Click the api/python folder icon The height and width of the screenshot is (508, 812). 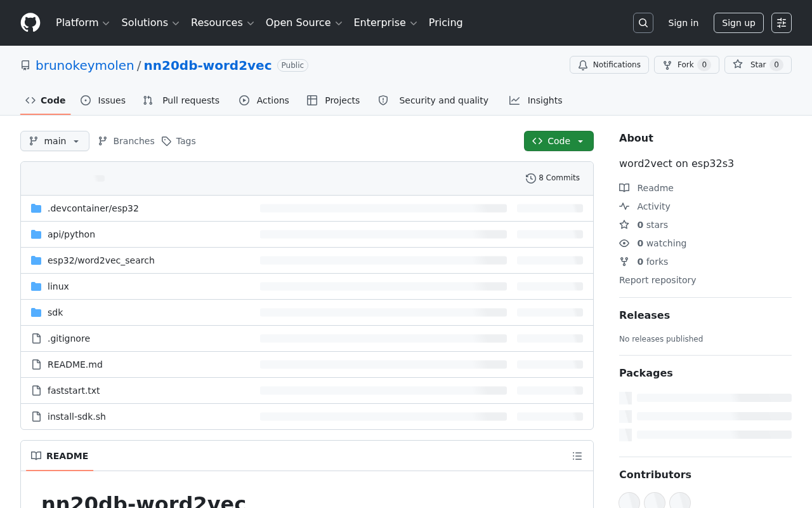[36, 234]
